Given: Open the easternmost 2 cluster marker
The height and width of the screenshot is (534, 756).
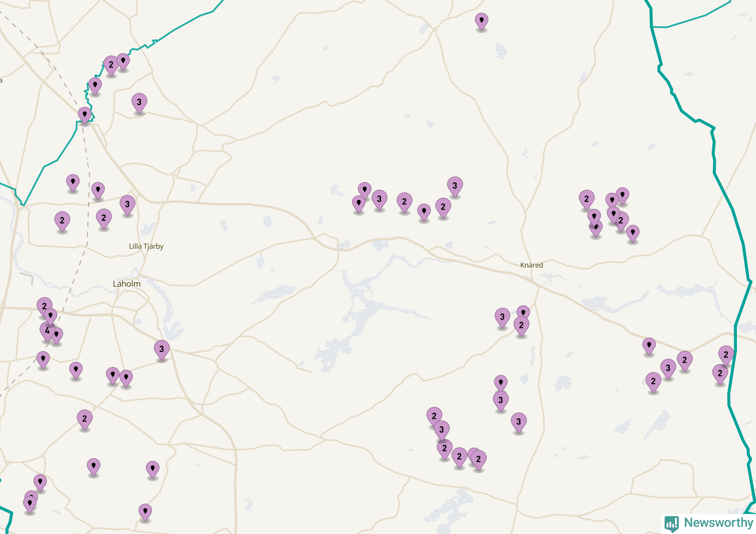Looking at the screenshot, I should pos(726,355).
